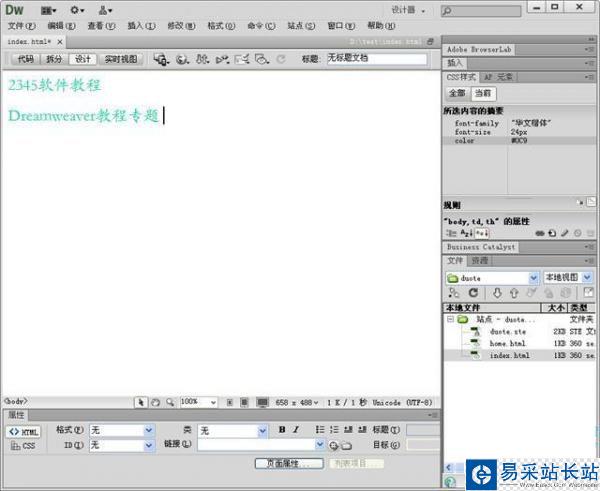Apply italic formatting with I button
This screenshot has height=491, width=600.
click(x=296, y=429)
